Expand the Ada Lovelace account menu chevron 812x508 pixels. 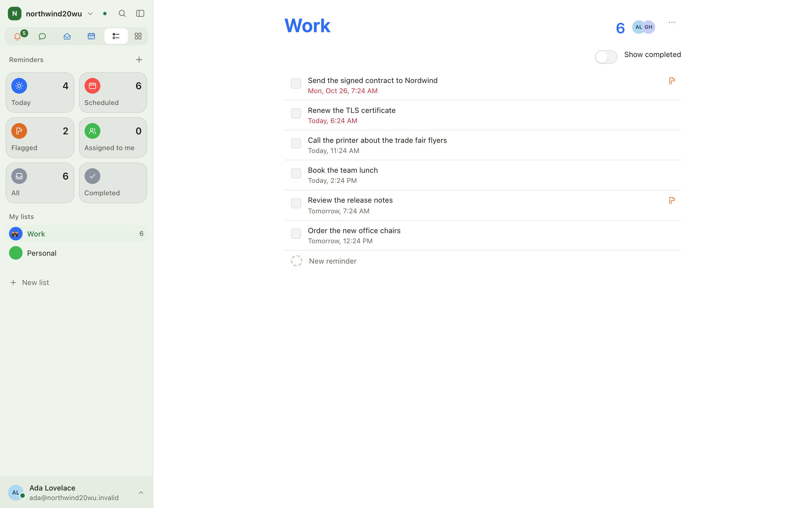click(x=141, y=492)
